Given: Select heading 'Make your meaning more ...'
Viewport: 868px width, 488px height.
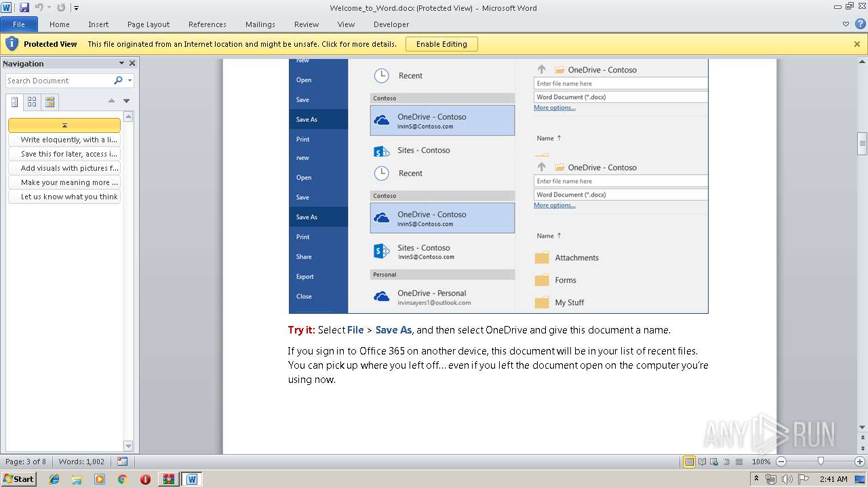Looking at the screenshot, I should click(64, 182).
